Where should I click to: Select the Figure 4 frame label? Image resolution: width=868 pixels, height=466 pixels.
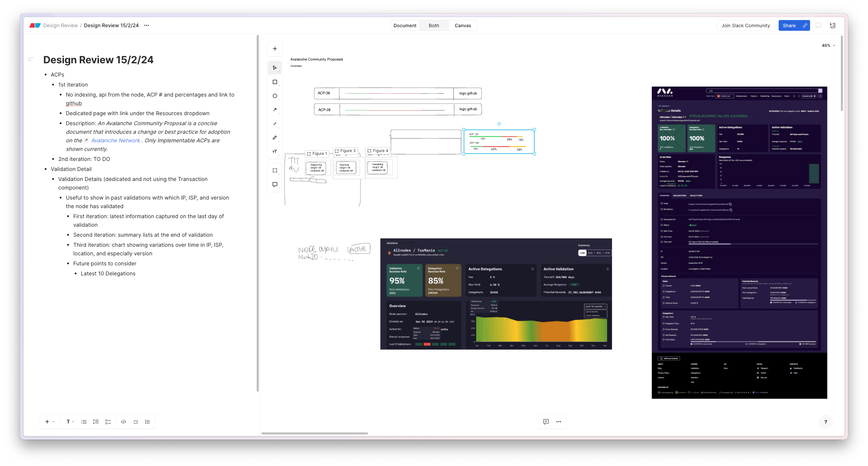click(378, 151)
